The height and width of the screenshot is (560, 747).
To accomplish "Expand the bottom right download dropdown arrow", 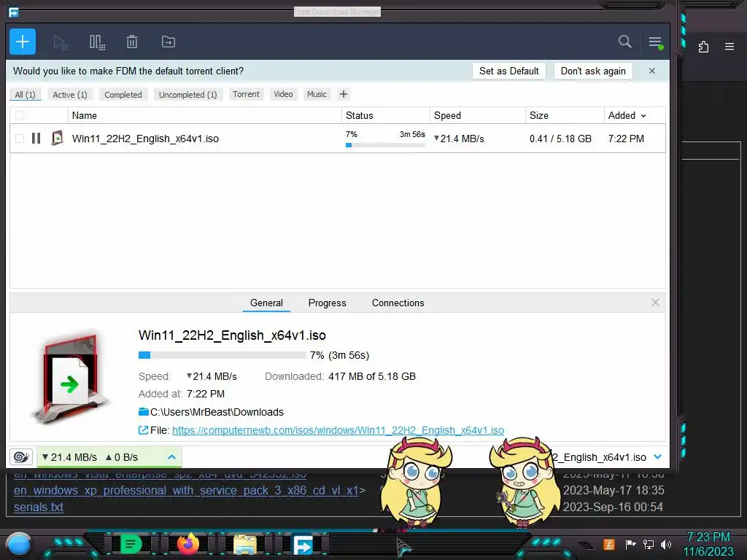I will (x=658, y=456).
